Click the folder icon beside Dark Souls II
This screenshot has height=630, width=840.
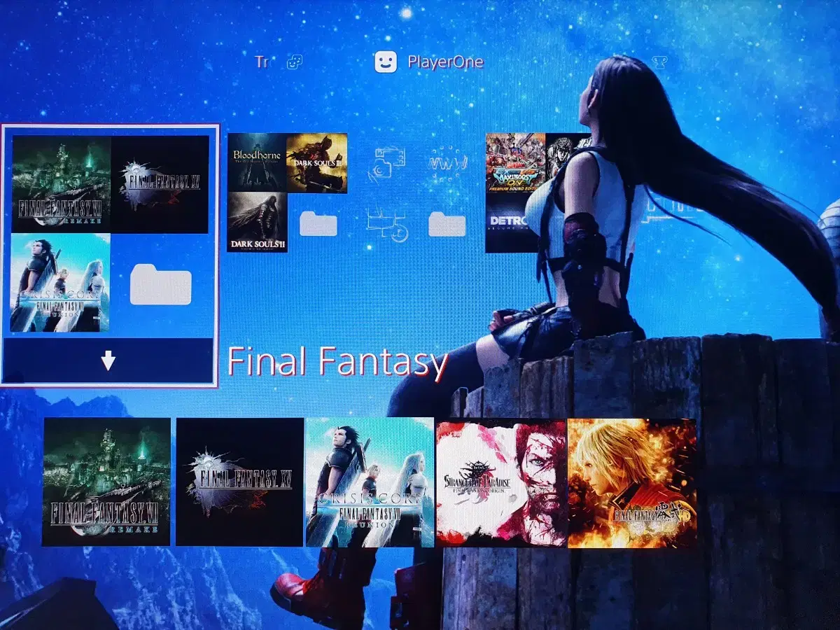[318, 224]
